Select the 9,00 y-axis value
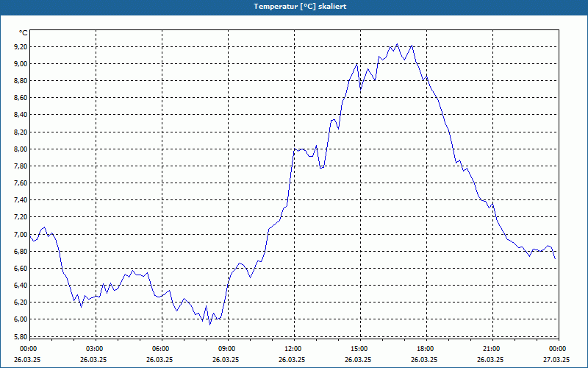588x368 pixels. [x=21, y=64]
